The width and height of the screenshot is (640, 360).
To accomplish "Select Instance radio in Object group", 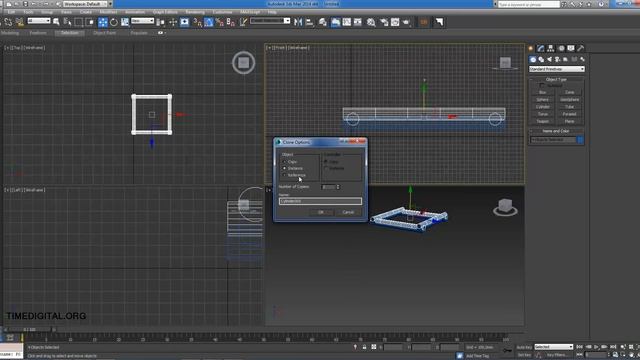I will click(x=284, y=168).
